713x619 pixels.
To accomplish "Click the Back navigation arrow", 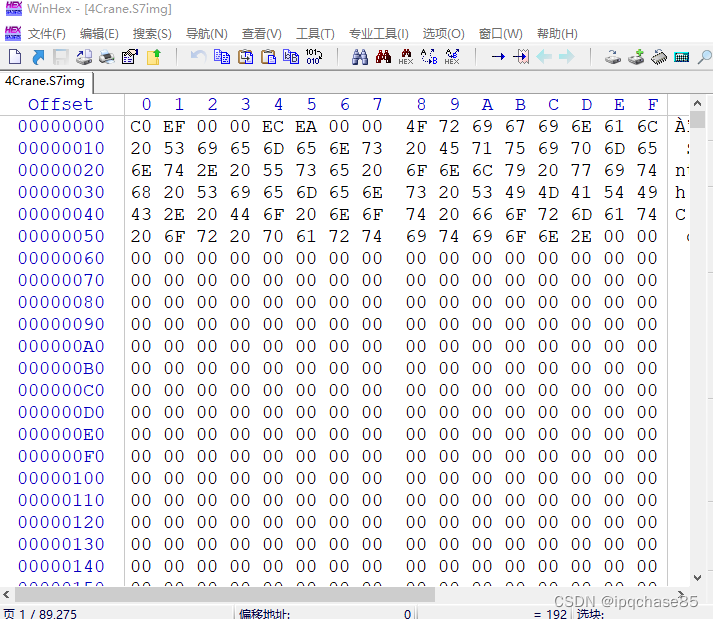I will click(x=544, y=57).
